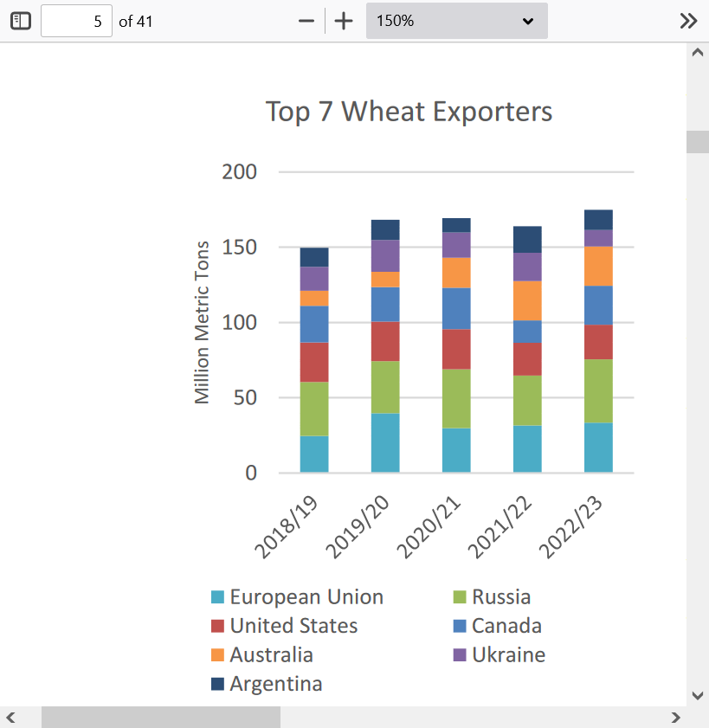The image size is (709, 728).
Task: Click the Ukraine legend swatch
Action: pos(460,655)
